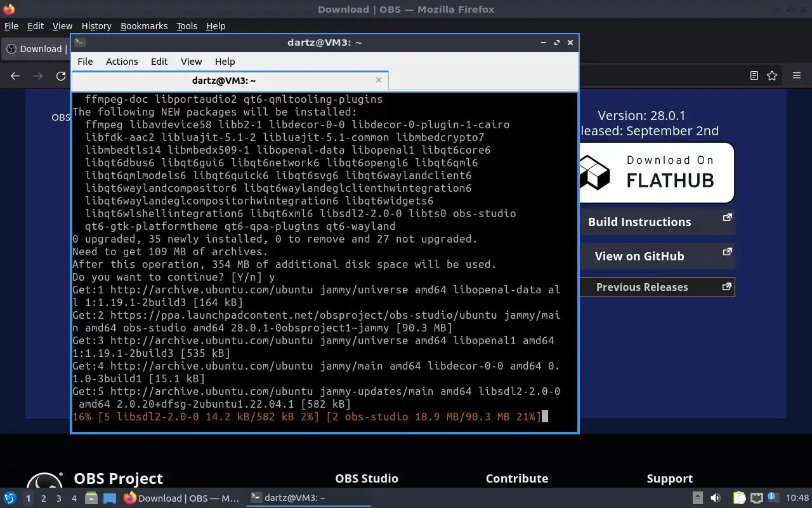812x508 pixels.
Task: Select the dartz@VM3 terminal taskbar entry
Action: click(x=309, y=498)
